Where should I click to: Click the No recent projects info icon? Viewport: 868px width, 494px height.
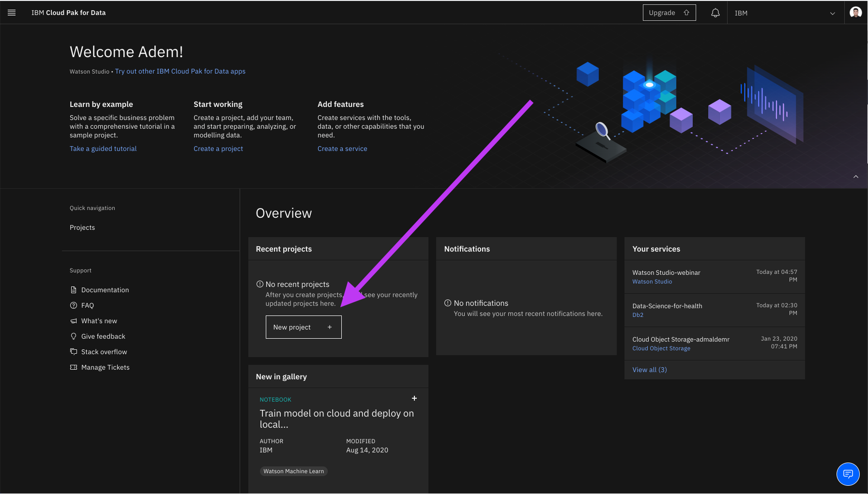(260, 284)
